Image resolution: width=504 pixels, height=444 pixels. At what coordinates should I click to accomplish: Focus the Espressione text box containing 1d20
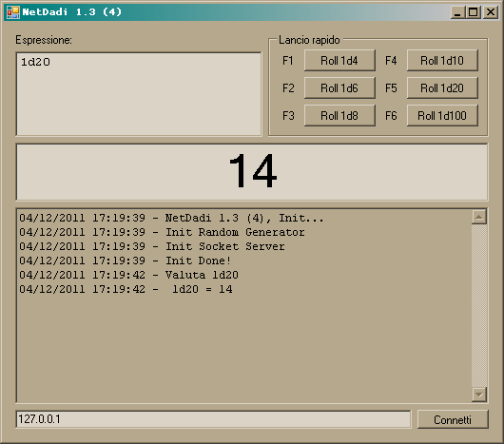pos(139,94)
